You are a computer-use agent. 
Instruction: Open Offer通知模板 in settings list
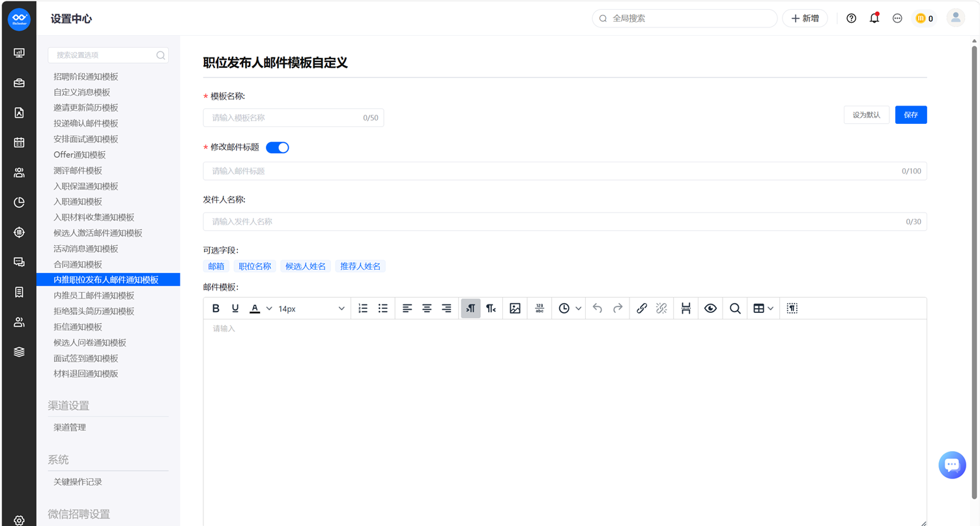pos(79,154)
